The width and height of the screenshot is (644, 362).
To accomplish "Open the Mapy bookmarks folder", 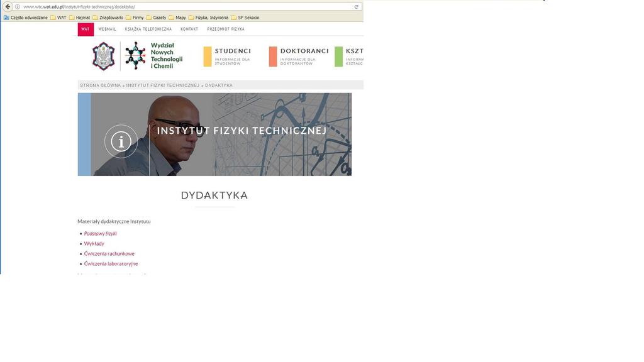I will click(177, 18).
